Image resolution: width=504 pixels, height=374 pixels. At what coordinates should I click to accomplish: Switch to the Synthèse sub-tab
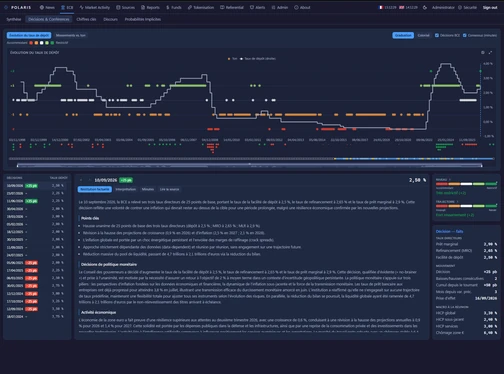[x=14, y=19]
